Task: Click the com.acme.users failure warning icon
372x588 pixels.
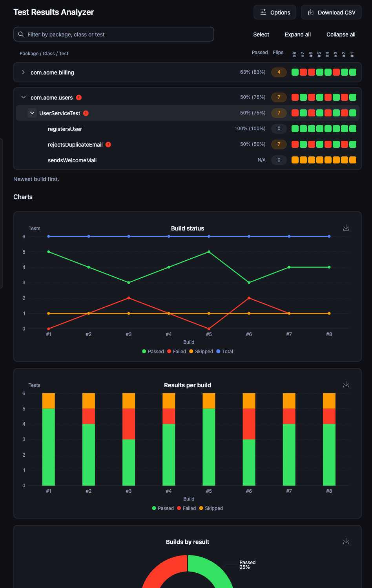Action: (79, 98)
